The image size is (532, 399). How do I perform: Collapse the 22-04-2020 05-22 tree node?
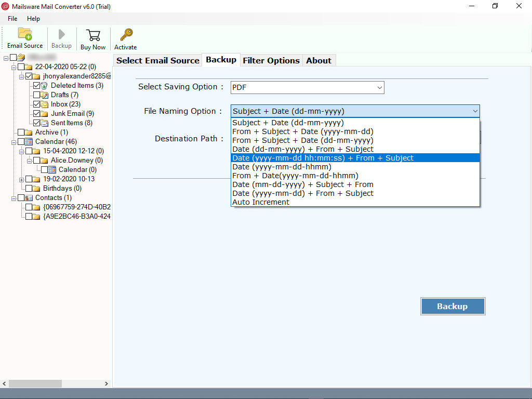(14, 67)
